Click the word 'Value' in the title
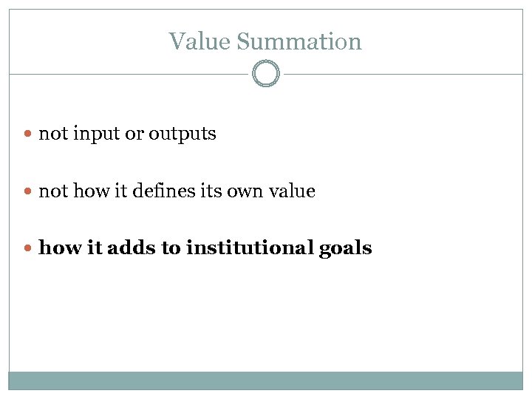The image size is (532, 399). 199,41
